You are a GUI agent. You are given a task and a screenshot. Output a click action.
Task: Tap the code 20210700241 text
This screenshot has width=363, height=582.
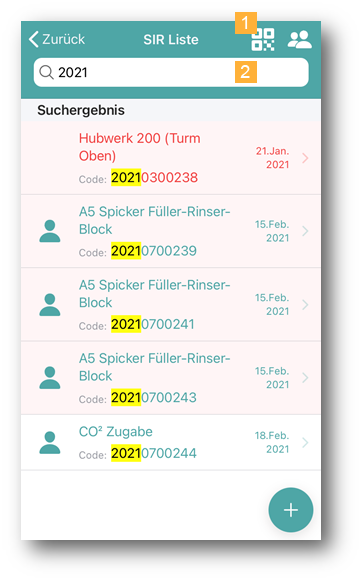(153, 324)
